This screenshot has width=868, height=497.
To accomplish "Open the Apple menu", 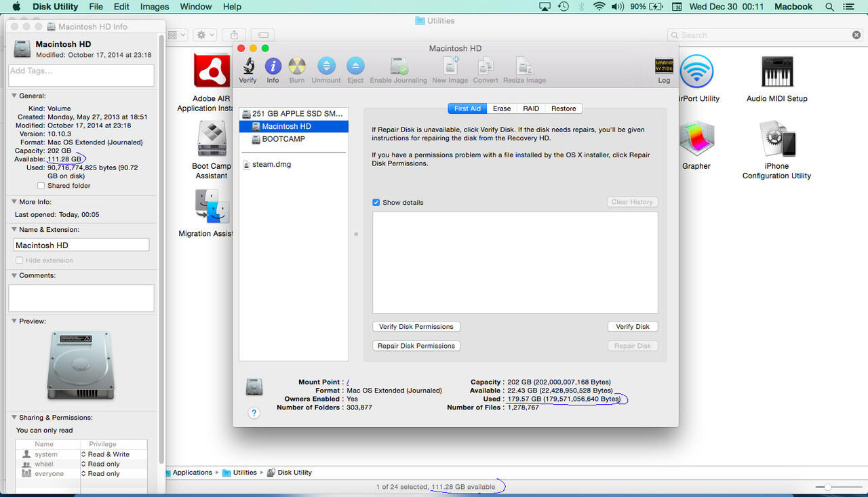I will tap(16, 7).
